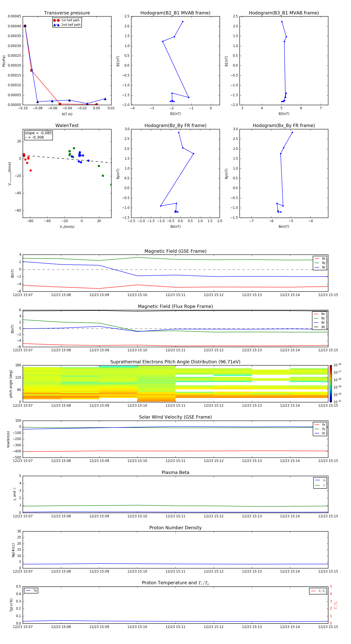
Task: Select the By legend entry in GSE panel
Action: 320,263
